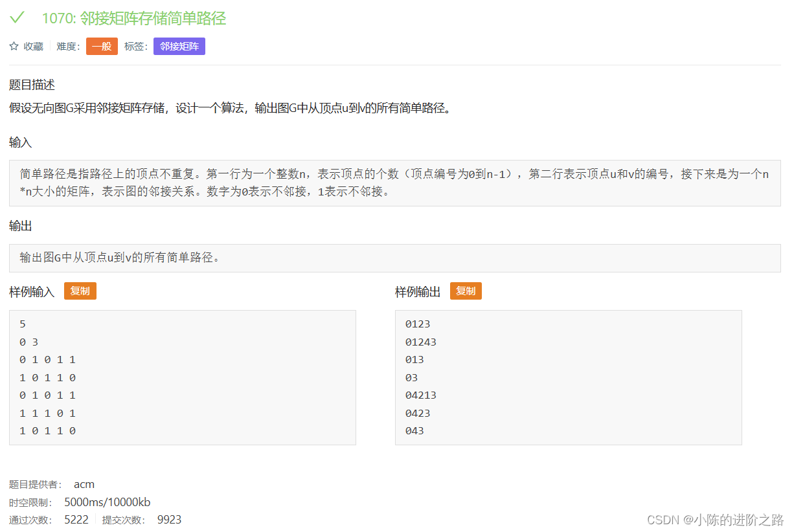Click sample output line 043
This screenshot has height=532, width=794.
pyautogui.click(x=414, y=430)
